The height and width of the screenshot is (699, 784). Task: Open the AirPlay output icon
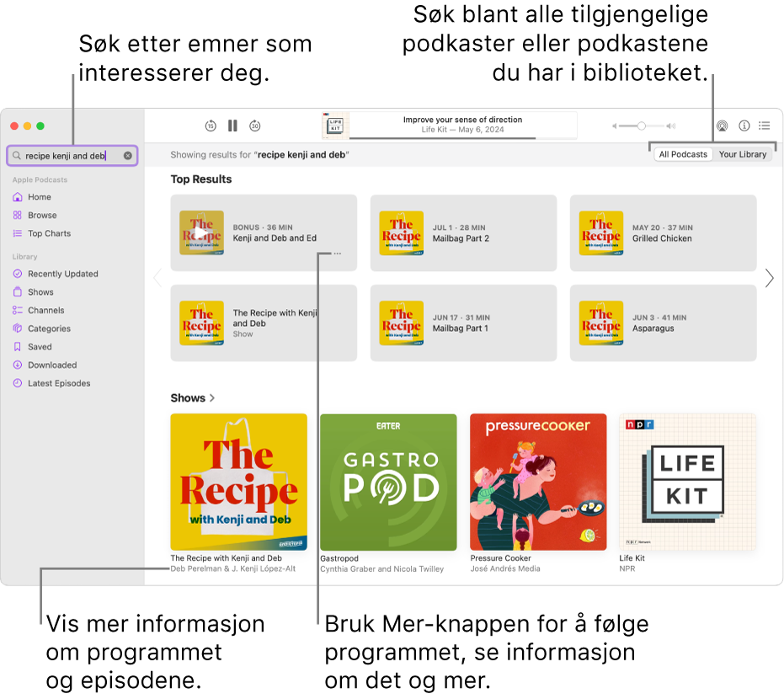(x=722, y=126)
